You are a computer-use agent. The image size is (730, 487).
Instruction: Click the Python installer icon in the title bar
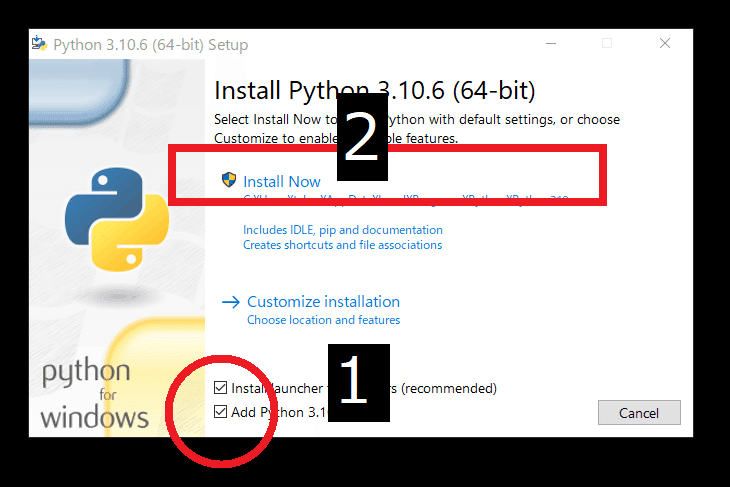[39, 44]
